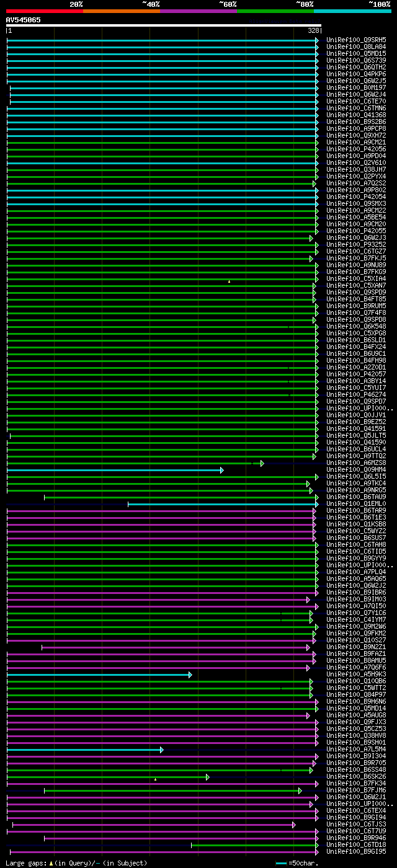Screen dimensions: 397x868
Task: Select the UniRef100_A5H9K3 label
Action: (x=356, y=674)
